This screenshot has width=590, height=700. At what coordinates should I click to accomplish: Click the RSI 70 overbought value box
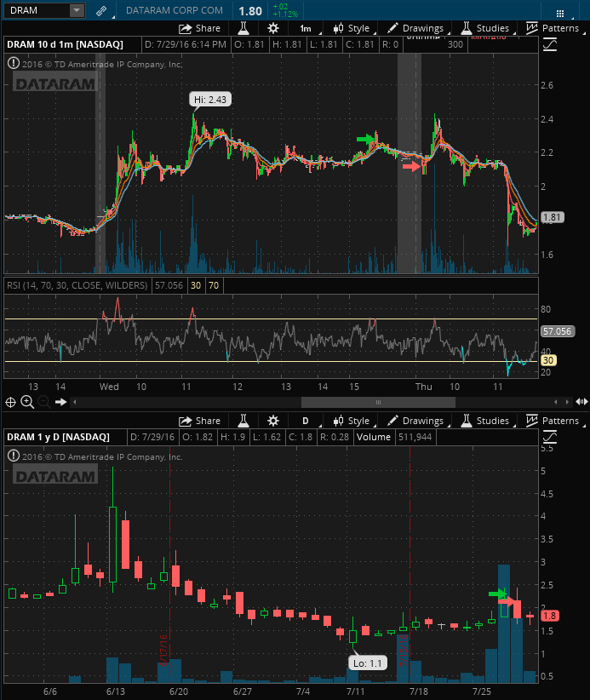[x=214, y=285]
